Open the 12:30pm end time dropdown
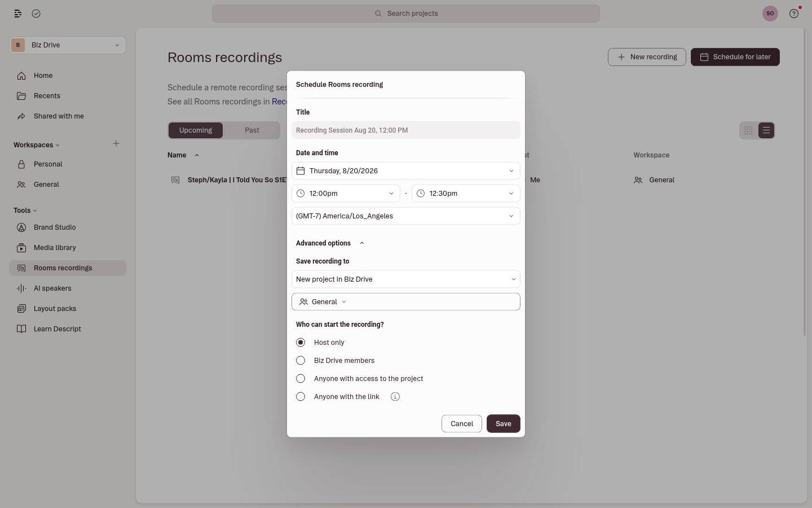 tap(466, 194)
